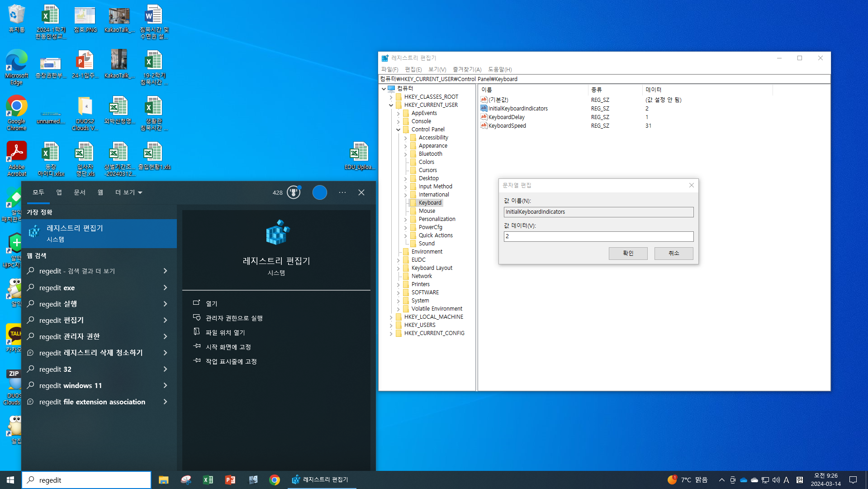Expand the Keyboard Layout key
The width and height of the screenshot is (868, 489).
(398, 268)
